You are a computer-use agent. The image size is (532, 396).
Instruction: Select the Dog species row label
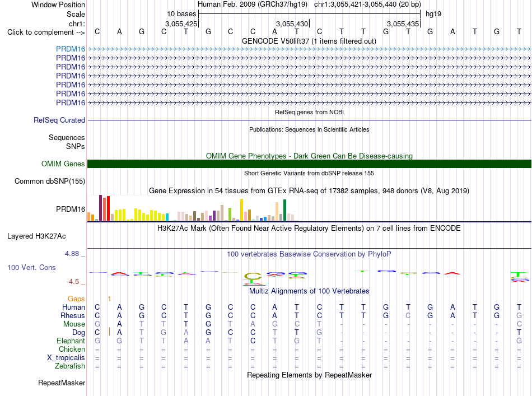[79, 333]
